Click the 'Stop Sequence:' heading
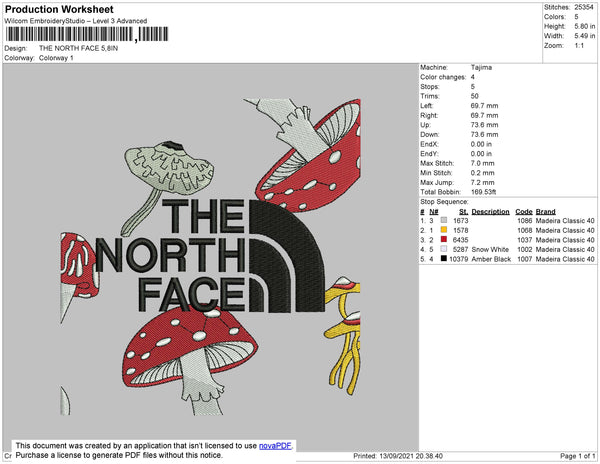This screenshot has height=464, width=600. 444,202
